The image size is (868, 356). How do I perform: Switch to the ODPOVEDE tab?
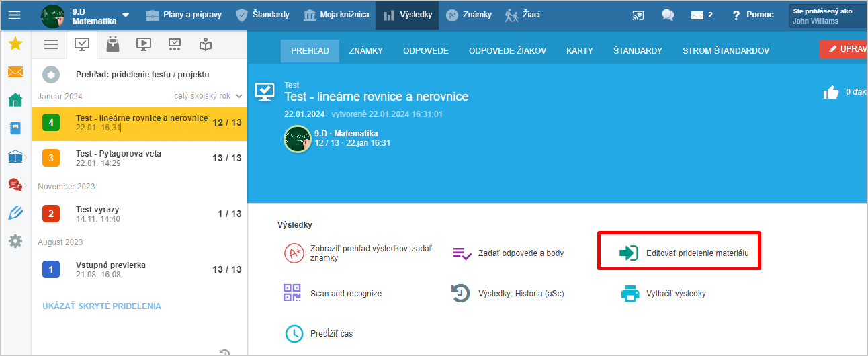point(426,50)
